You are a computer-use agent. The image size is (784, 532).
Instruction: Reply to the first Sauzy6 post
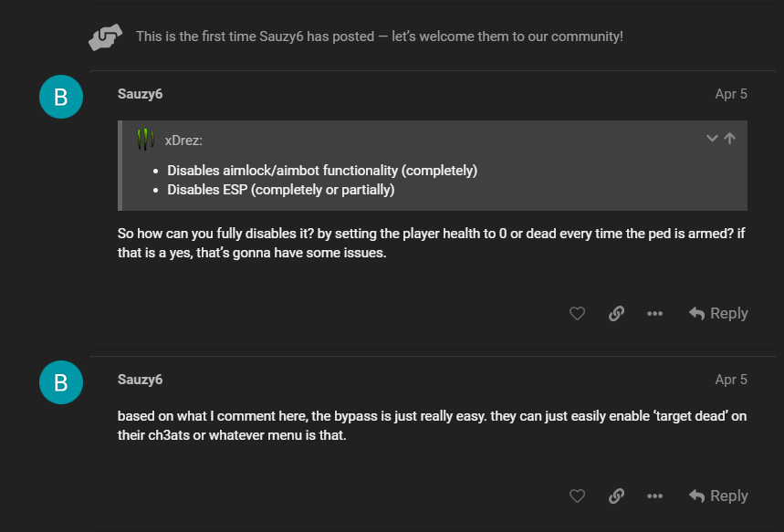(x=718, y=314)
